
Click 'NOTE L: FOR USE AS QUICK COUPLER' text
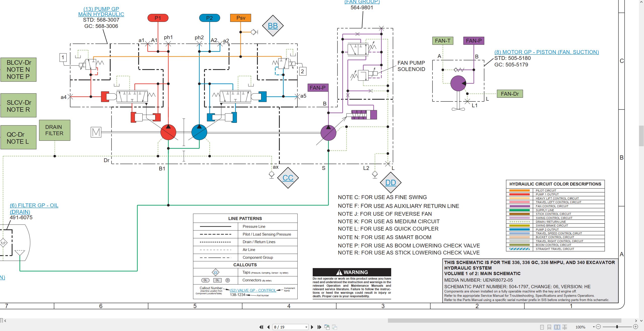(388, 229)
